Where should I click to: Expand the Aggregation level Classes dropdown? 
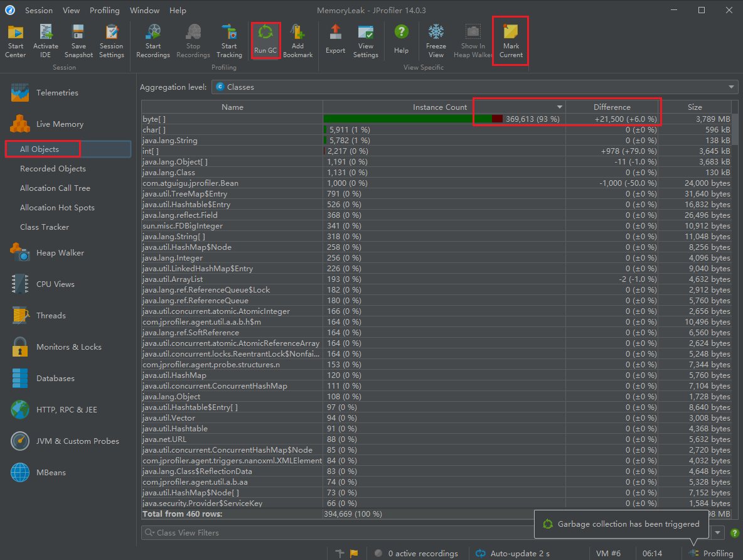[731, 87]
